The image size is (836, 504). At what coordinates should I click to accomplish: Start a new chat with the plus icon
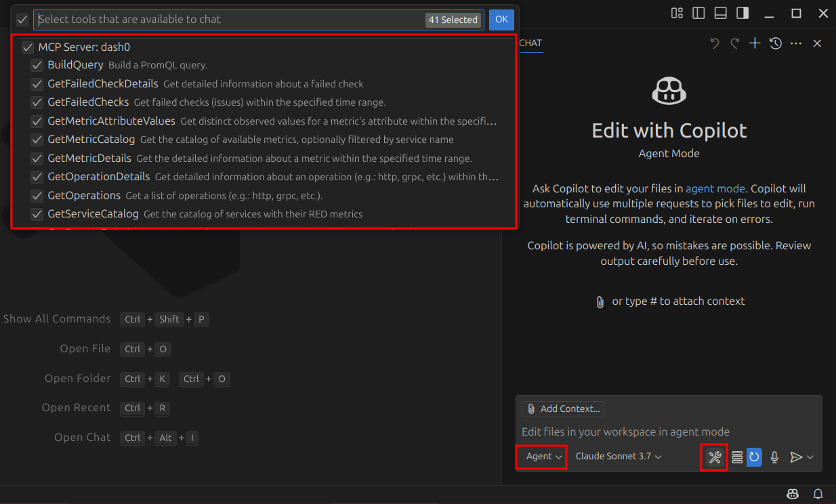point(755,43)
